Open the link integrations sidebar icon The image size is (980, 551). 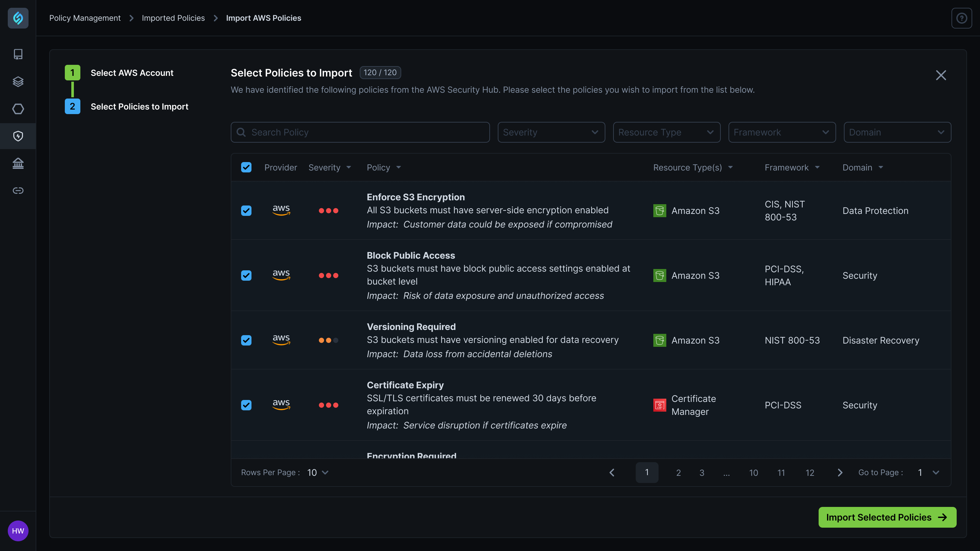point(18,190)
